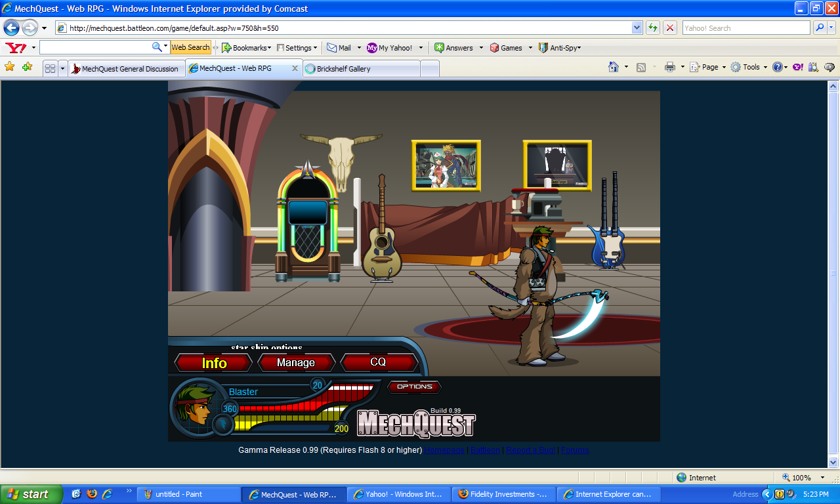
Task: Expand the Settings dropdown on Yahoo toolbar
Action: pos(315,48)
